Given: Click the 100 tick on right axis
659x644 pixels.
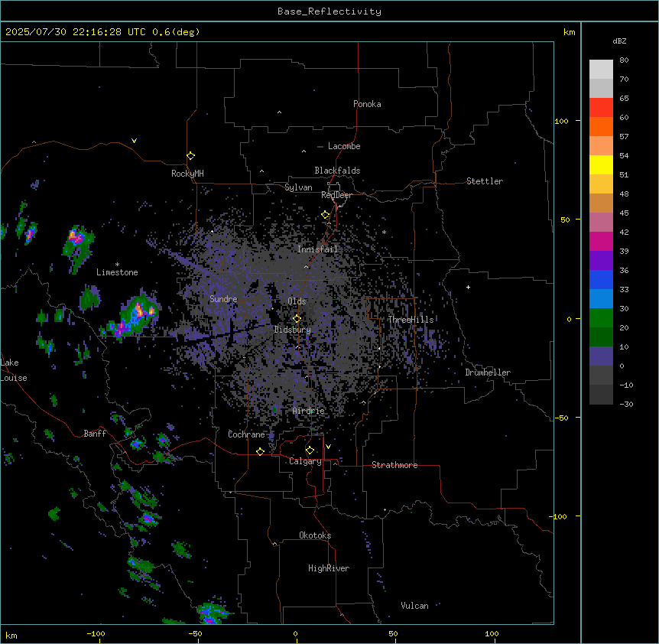Looking at the screenshot, I should coord(561,121).
